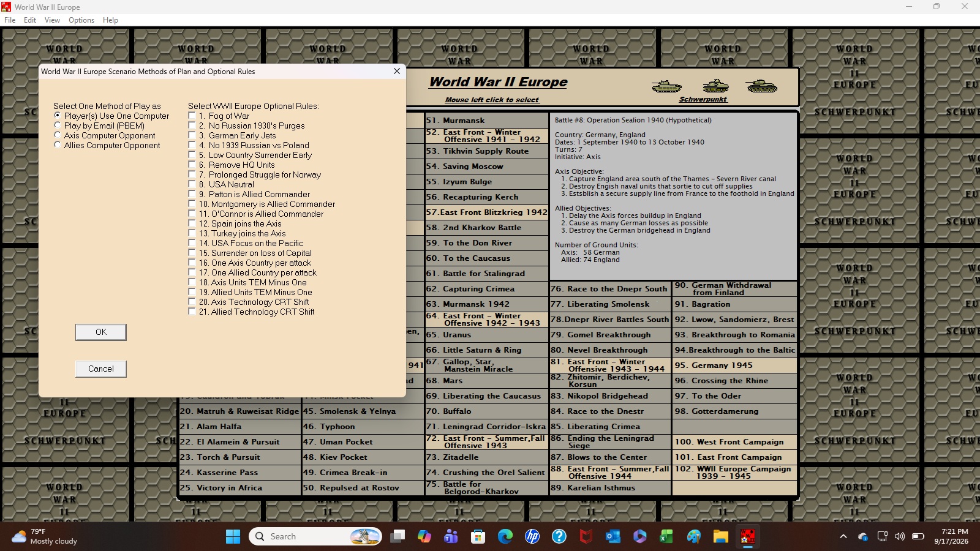
Task: Open the View menu
Action: [x=52, y=20]
